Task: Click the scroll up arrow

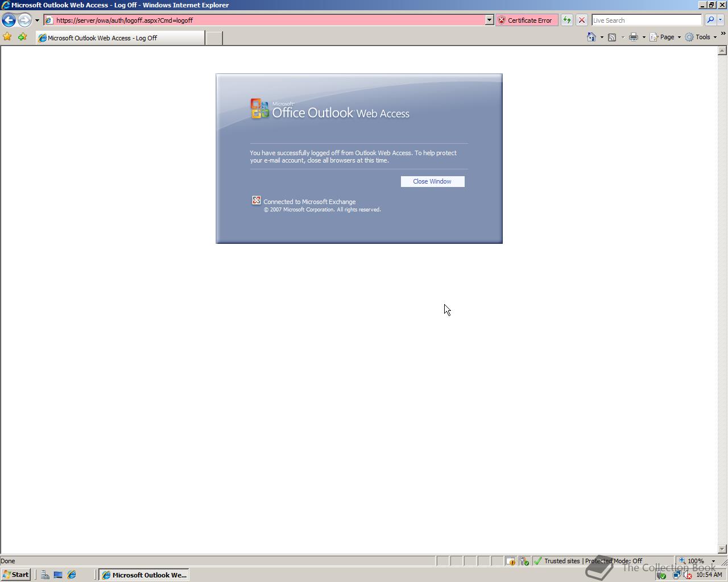Action: pyautogui.click(x=722, y=51)
